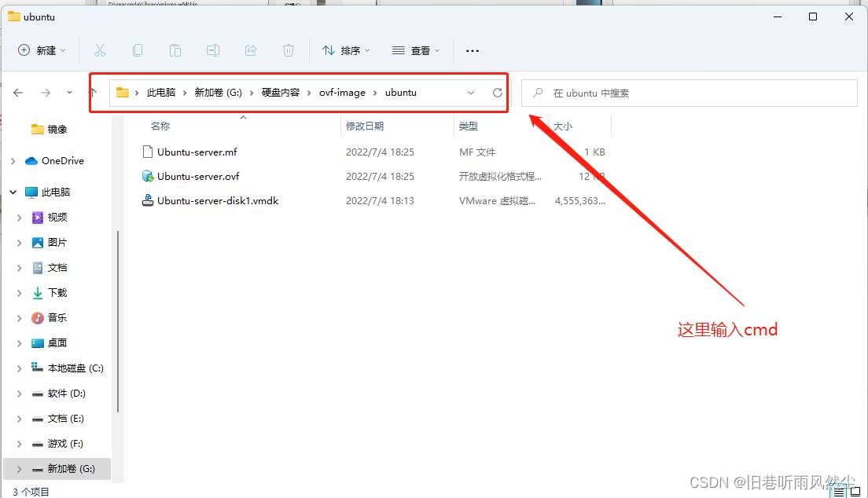This screenshot has height=498, width=868.
Task: Click the Rename icon in toolbar
Action: tap(213, 50)
